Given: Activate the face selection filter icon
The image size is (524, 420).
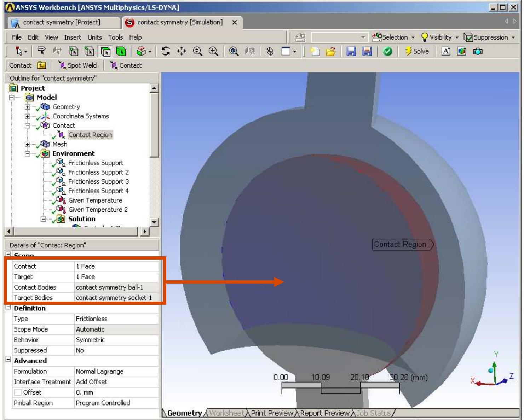Looking at the screenshot, I should click(105, 51).
